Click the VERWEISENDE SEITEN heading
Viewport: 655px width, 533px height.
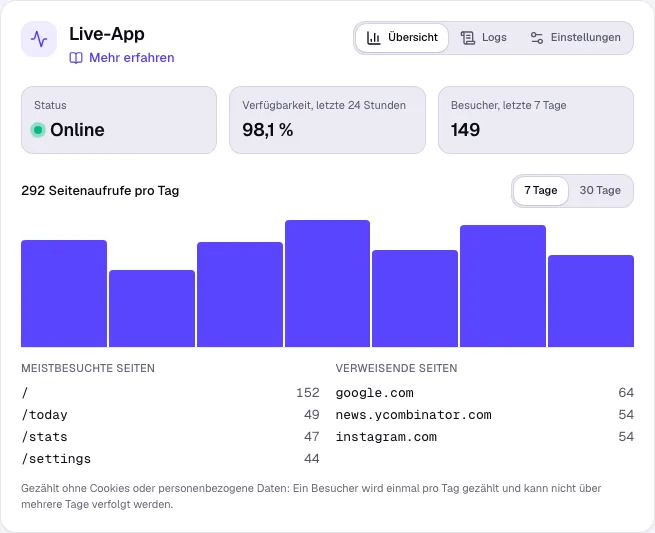pos(396,368)
